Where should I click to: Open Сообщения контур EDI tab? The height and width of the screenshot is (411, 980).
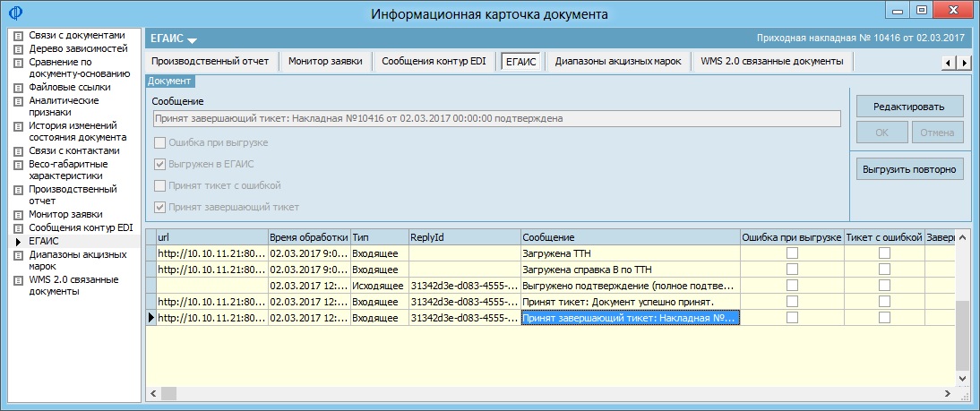pos(434,61)
